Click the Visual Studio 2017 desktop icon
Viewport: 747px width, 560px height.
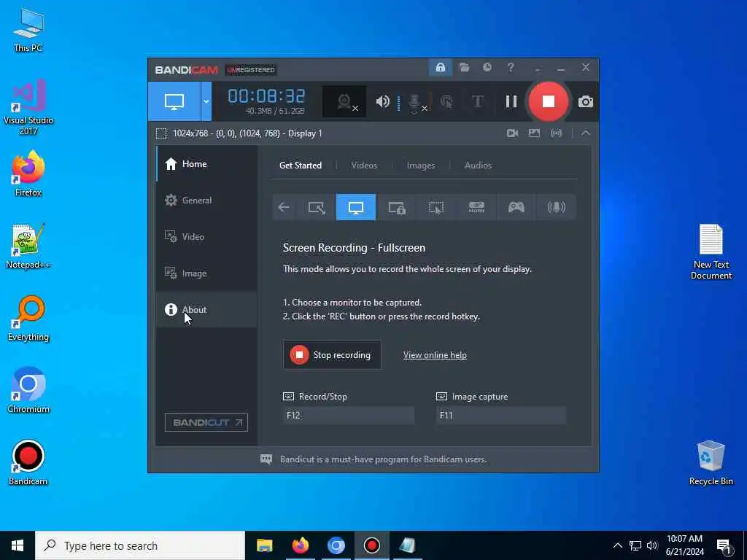[28, 106]
